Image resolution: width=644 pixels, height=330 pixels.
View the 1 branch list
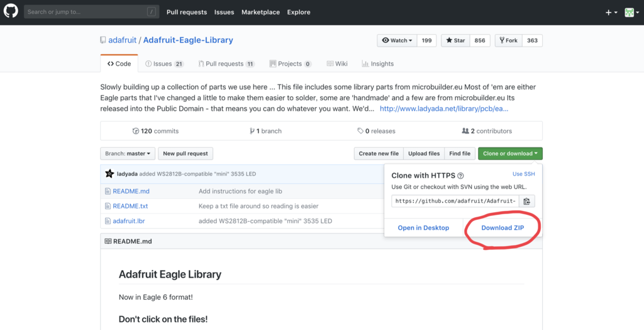point(266,131)
